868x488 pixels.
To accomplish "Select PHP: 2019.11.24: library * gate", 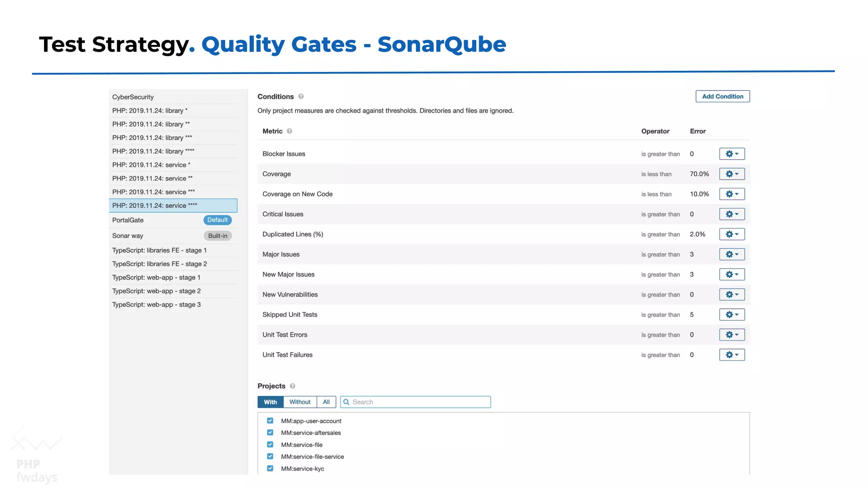I will coord(173,111).
